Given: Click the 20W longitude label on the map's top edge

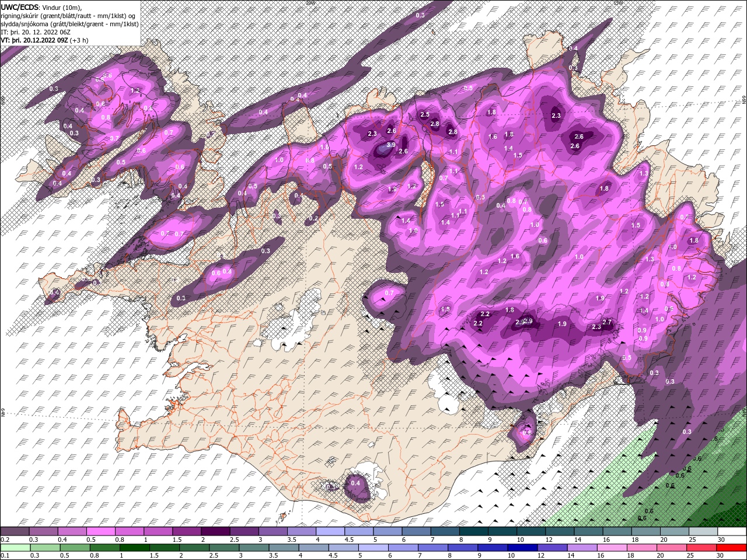Looking at the screenshot, I should click(x=310, y=2).
